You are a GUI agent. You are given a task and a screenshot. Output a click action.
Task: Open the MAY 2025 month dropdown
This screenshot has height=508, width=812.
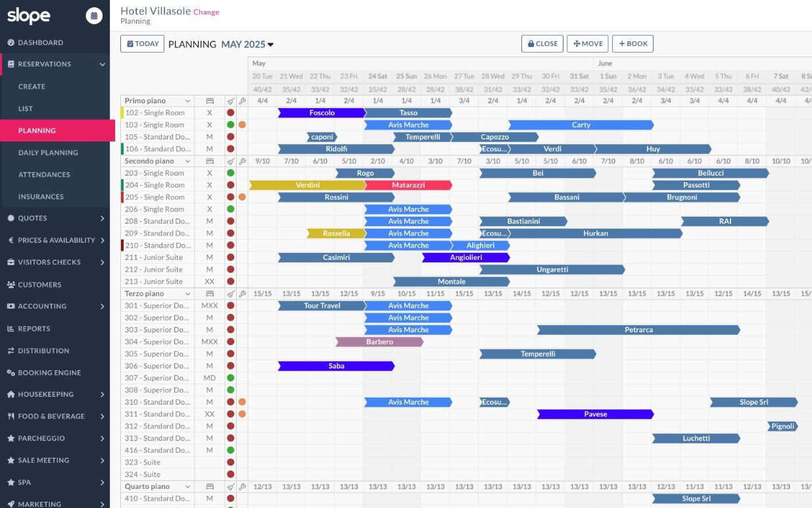pyautogui.click(x=247, y=44)
